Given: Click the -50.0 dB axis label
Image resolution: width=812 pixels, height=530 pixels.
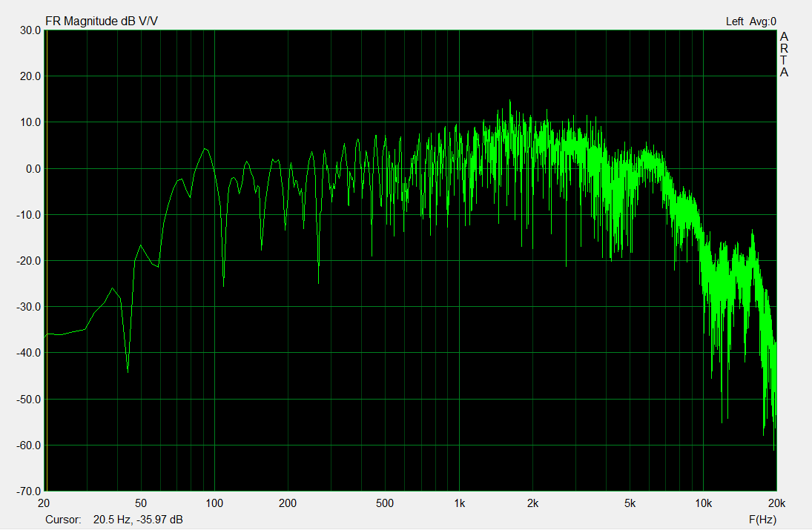Looking at the screenshot, I should (x=28, y=400).
